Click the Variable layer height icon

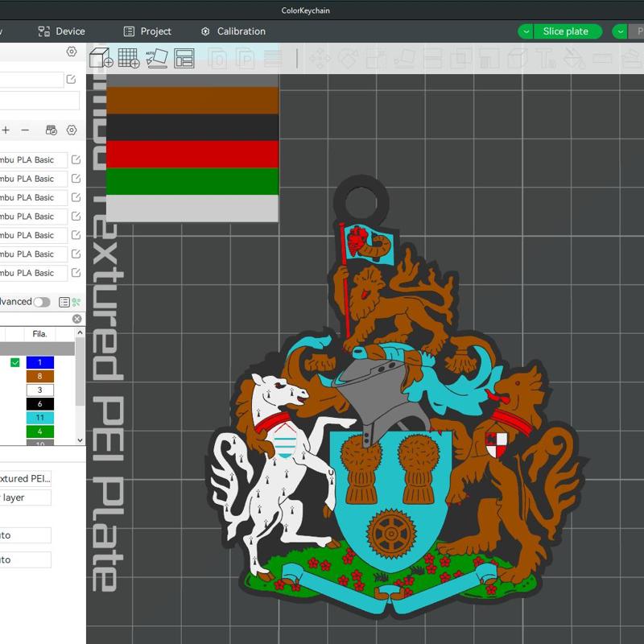[273, 58]
